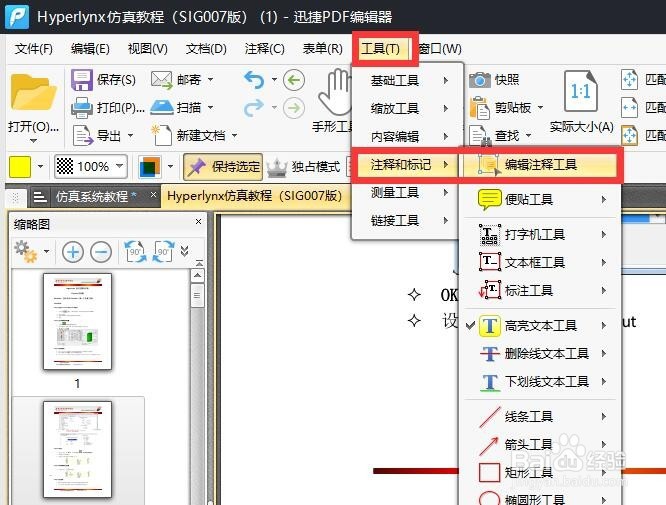The height and width of the screenshot is (505, 666).
Task: Expand the Mail (邮寄) dropdown arrow
Action: point(210,80)
